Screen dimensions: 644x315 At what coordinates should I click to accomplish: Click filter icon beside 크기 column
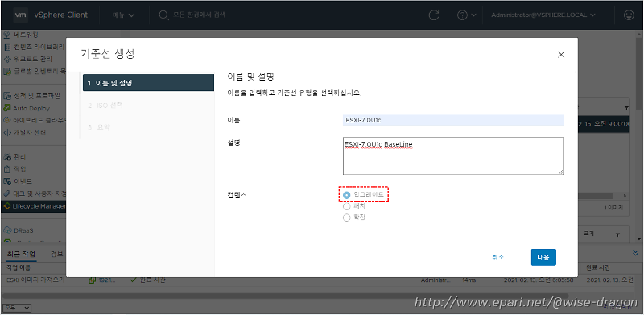617,234
